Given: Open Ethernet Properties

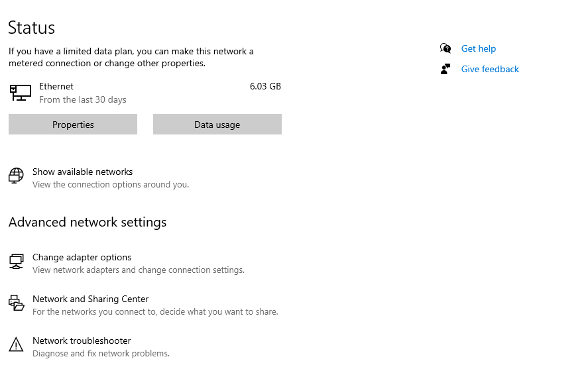Looking at the screenshot, I should 73,125.
